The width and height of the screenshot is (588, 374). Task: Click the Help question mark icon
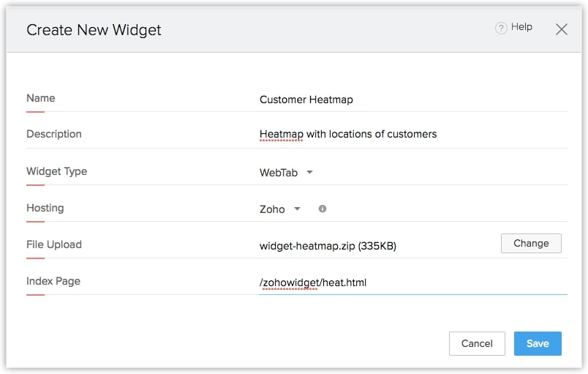pos(501,28)
